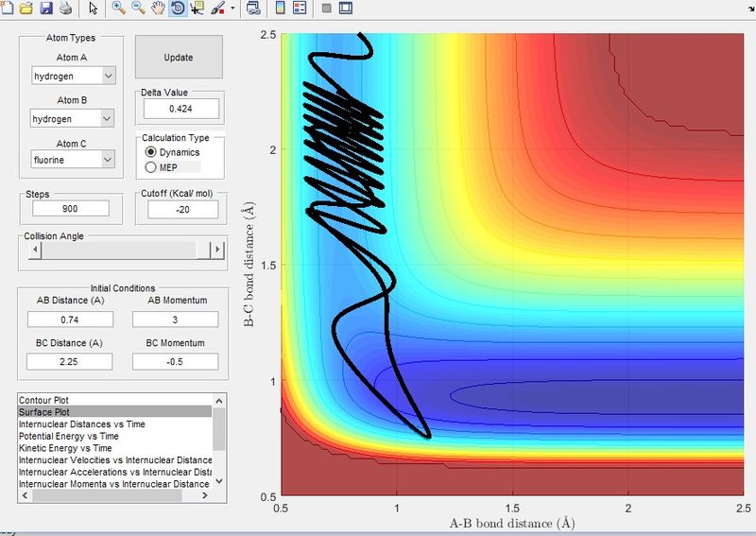Select the Dynamics calculation type
The height and width of the screenshot is (536, 756).
[150, 152]
